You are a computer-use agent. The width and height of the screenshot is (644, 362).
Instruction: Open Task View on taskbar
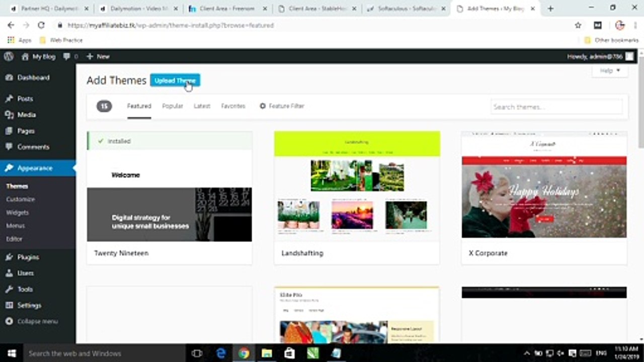(197, 353)
